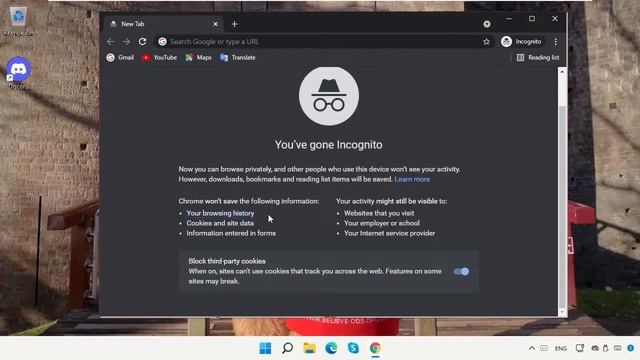Click the circular download indicator in tab strip
640x360 pixels.
click(x=487, y=24)
